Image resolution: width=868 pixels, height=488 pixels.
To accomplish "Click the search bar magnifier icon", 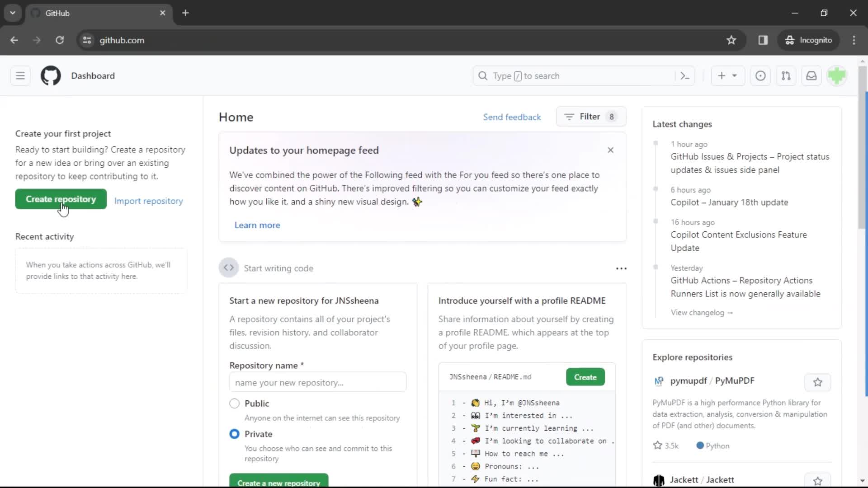I will coord(483,75).
